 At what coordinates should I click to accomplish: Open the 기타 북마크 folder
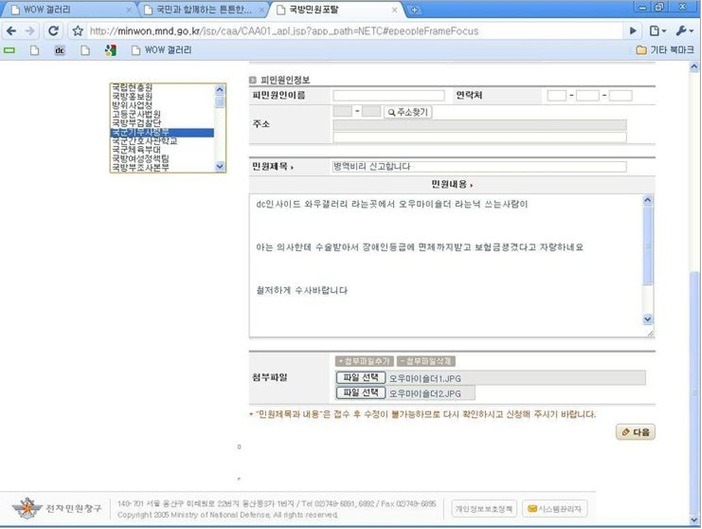(665, 50)
